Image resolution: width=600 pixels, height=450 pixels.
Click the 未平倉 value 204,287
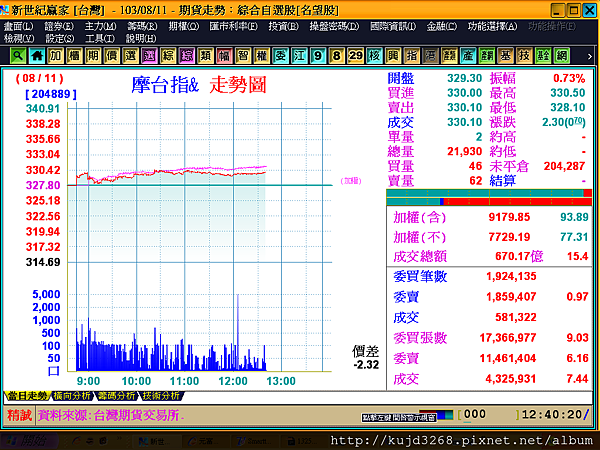[x=564, y=166]
